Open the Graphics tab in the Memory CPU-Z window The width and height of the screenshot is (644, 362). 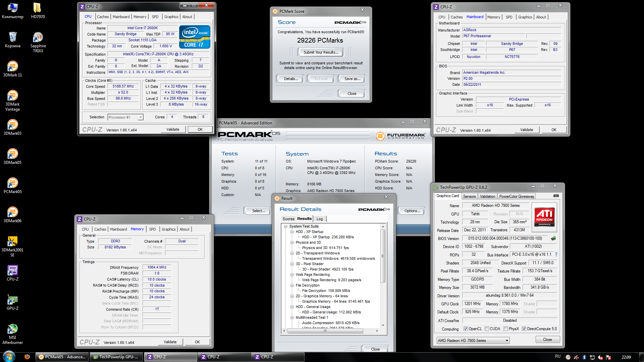168,229
